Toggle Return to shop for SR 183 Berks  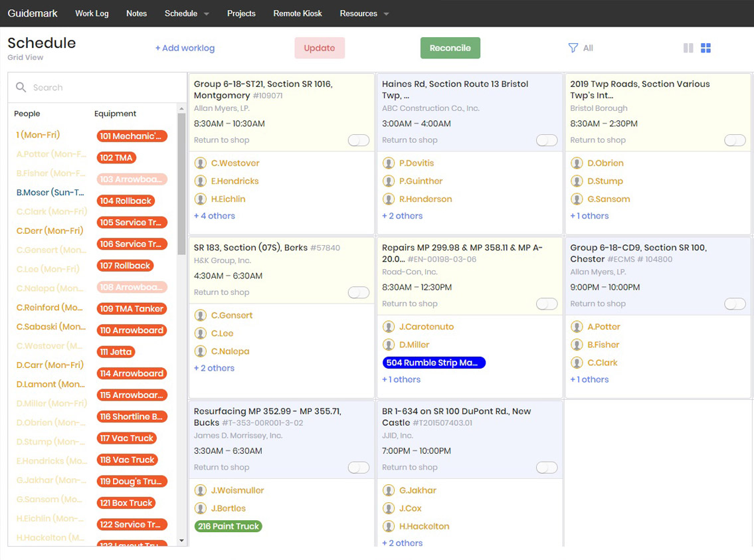[x=359, y=292]
